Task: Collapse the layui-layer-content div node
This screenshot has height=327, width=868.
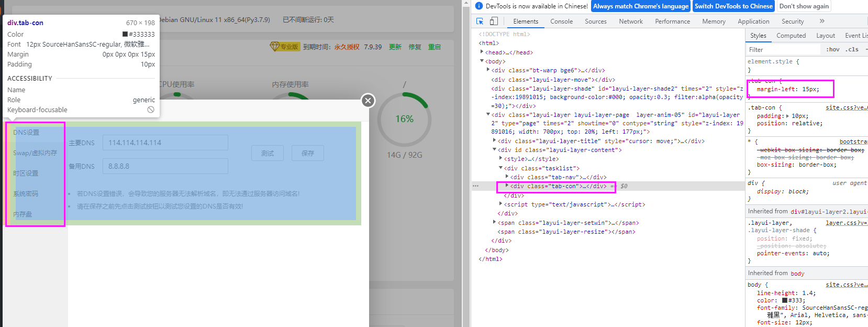Action: tap(495, 149)
